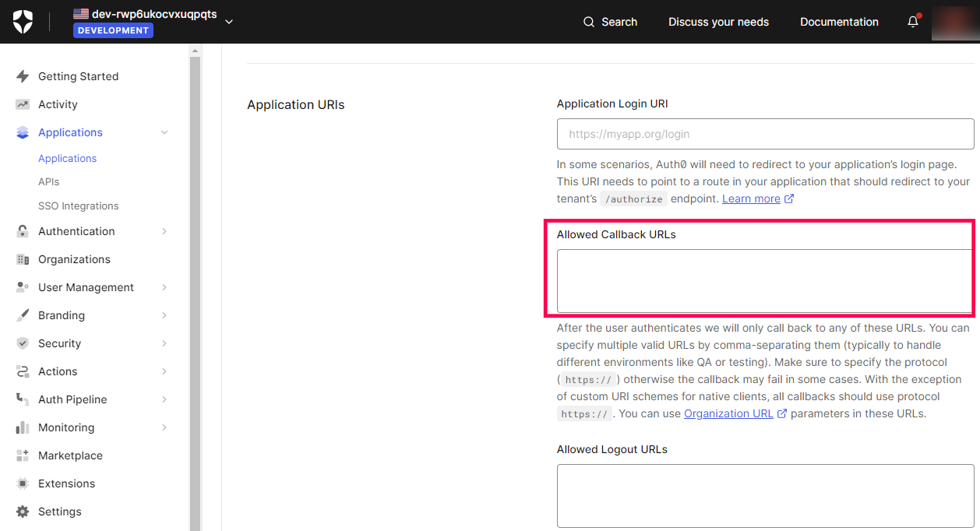Click the Auth0 shield logo
980x531 pixels.
(23, 22)
